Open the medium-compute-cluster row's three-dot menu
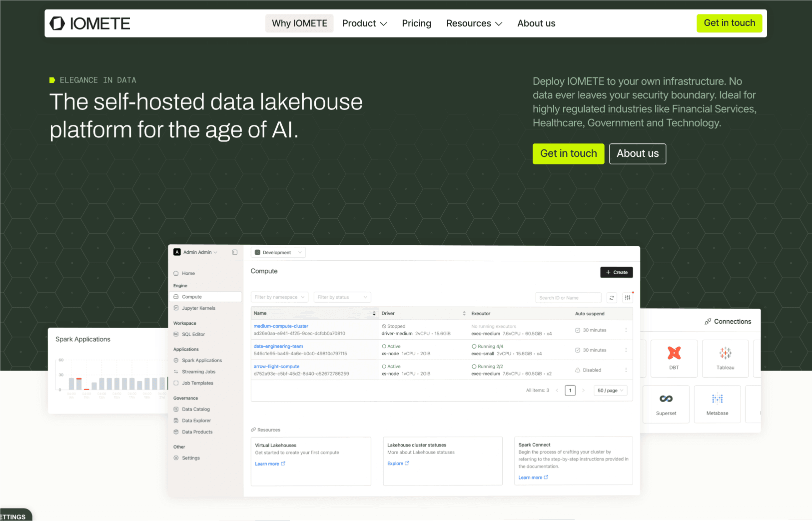 pos(626,330)
